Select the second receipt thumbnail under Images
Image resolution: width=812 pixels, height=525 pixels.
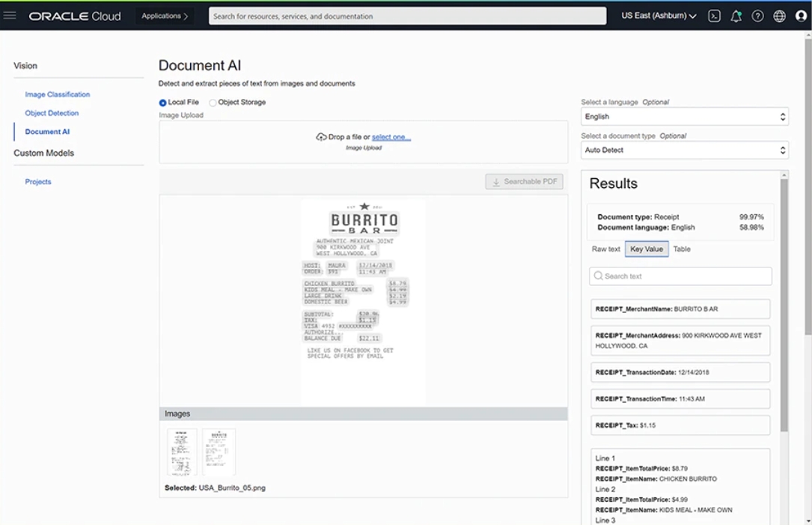point(219,452)
